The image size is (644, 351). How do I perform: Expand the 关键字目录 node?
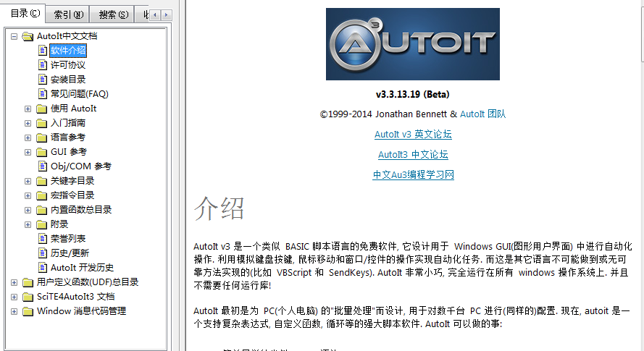(x=28, y=181)
